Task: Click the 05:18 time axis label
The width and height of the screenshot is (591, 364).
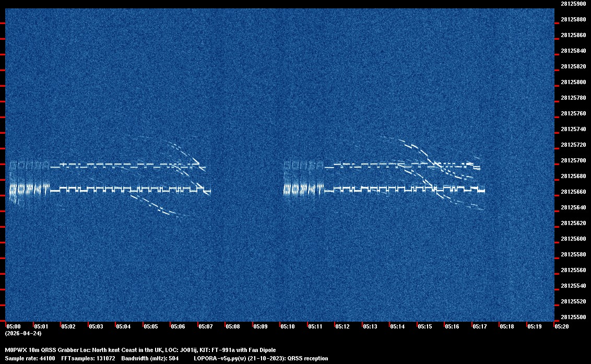Action: 507,326
